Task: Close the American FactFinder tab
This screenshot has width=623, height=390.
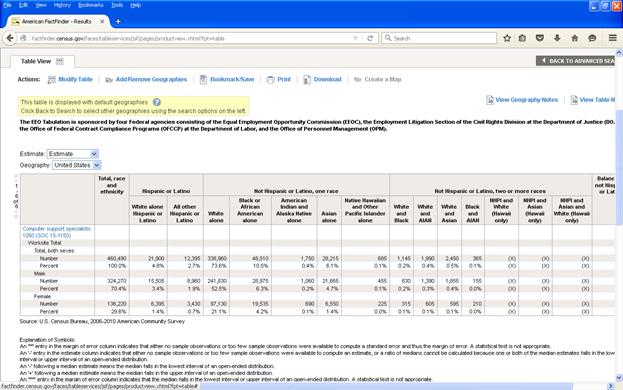Action: click(x=102, y=21)
